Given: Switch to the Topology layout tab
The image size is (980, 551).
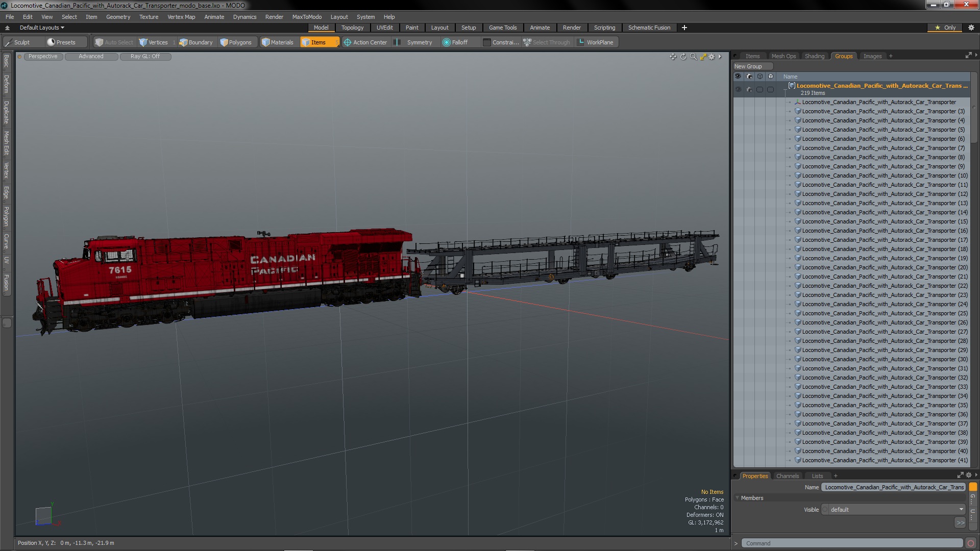Looking at the screenshot, I should click(x=352, y=28).
